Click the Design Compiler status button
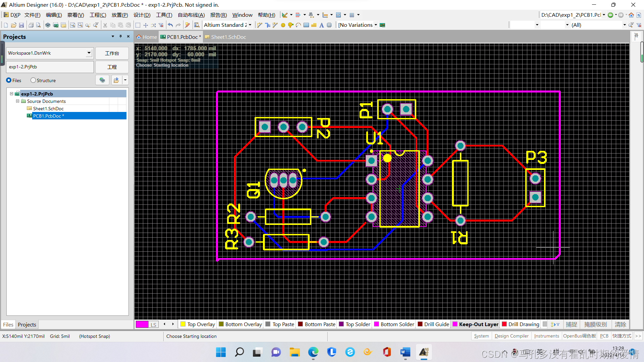The image size is (644, 362). [512, 336]
